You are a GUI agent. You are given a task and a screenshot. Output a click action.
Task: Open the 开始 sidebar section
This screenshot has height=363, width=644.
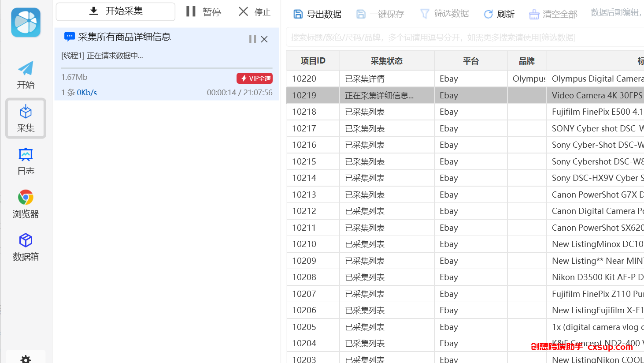point(26,75)
